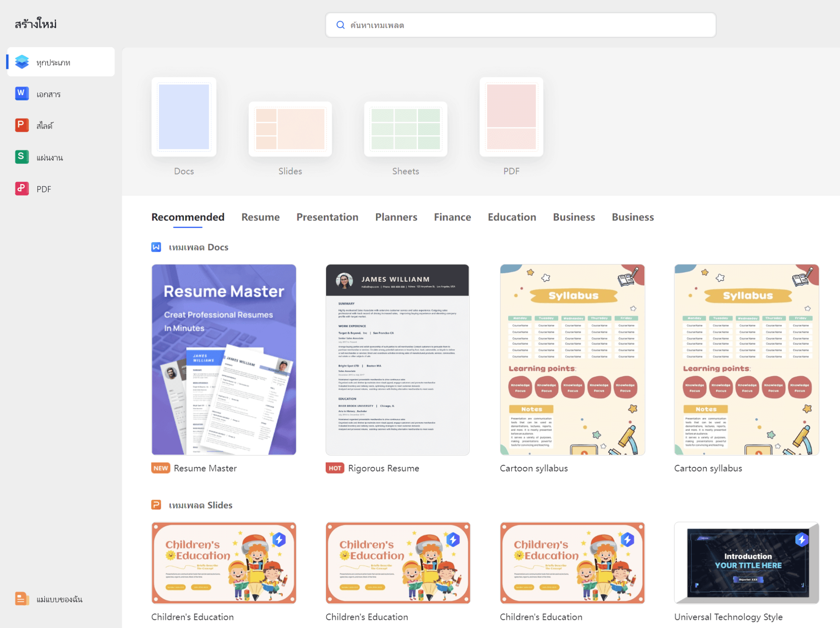
Task: Open the red PDF sidebar icon
Action: (x=22, y=189)
